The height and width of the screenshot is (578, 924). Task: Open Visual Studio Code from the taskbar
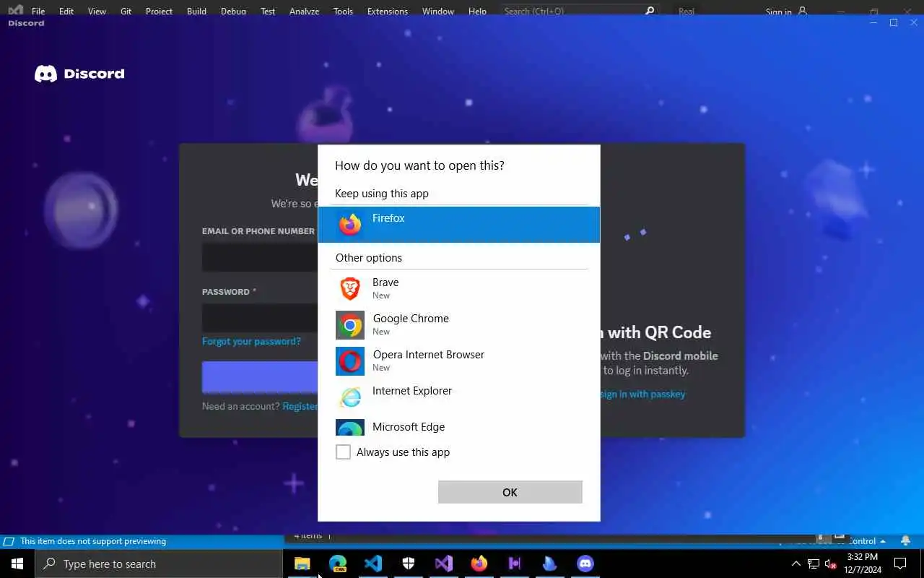tap(373, 564)
